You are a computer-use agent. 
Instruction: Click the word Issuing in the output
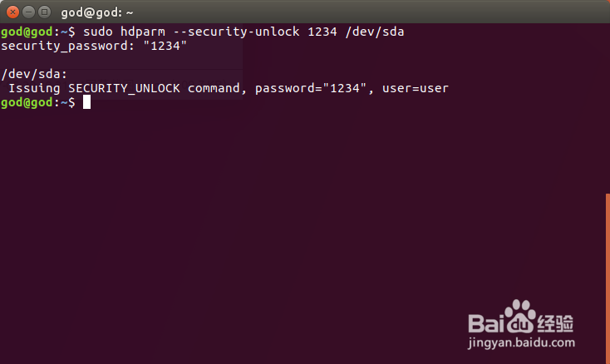pyautogui.click(x=34, y=89)
